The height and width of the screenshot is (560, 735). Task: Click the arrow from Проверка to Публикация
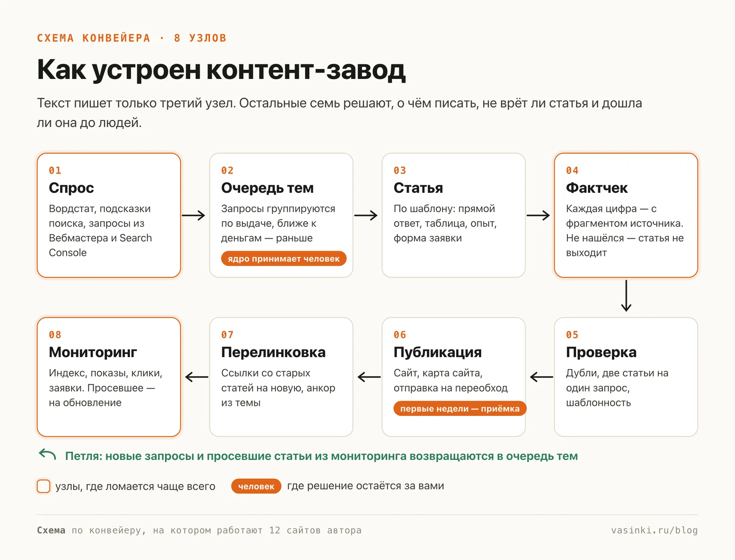[x=542, y=377]
